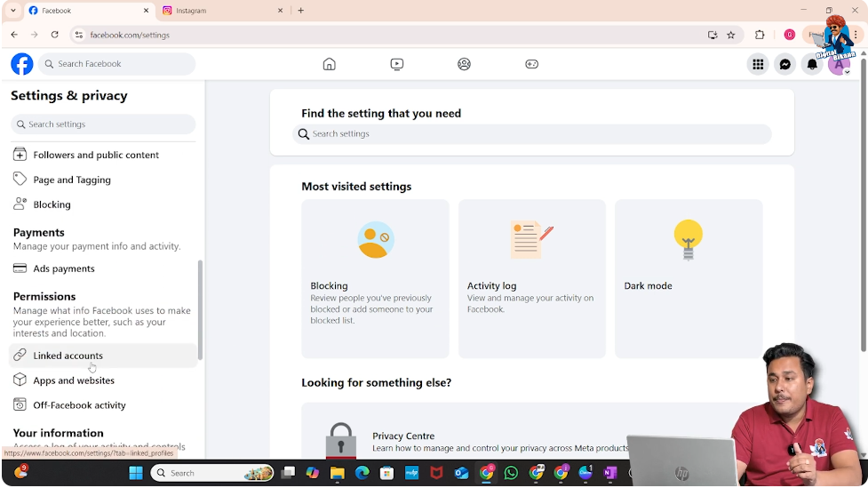The image size is (868, 488).
Task: Open Ads payments settings
Action: pos(103,268)
